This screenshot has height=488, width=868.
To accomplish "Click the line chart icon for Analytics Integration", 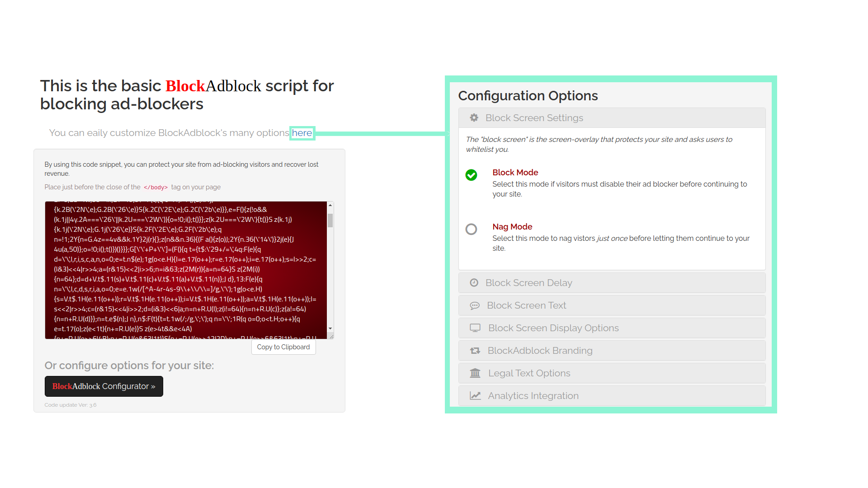I will point(475,396).
